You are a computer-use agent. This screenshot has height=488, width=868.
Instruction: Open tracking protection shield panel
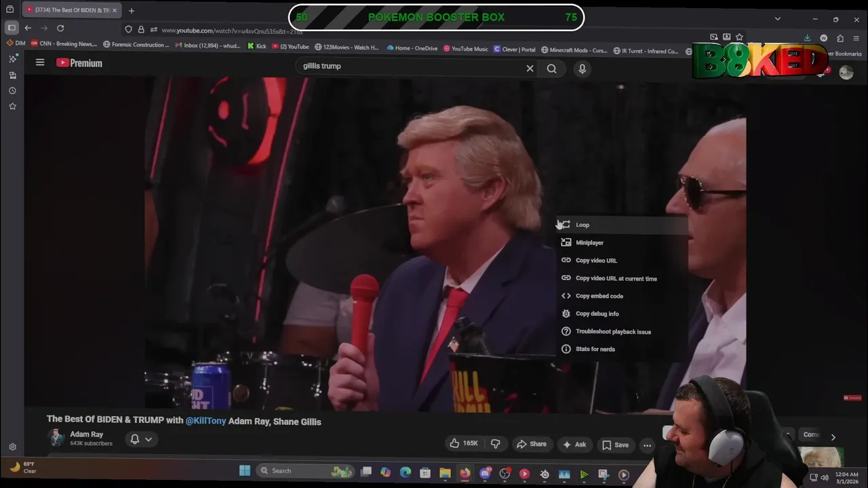coord(128,29)
